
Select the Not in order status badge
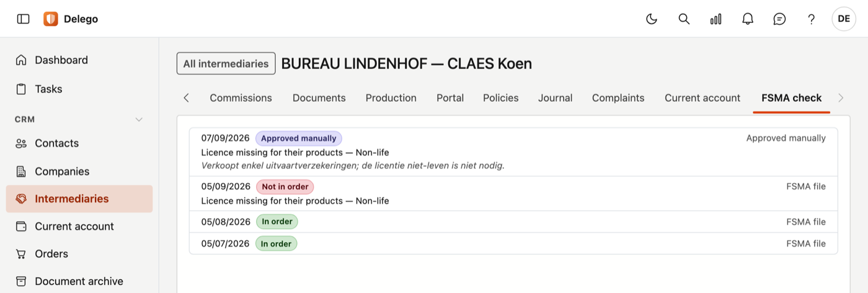[285, 187]
